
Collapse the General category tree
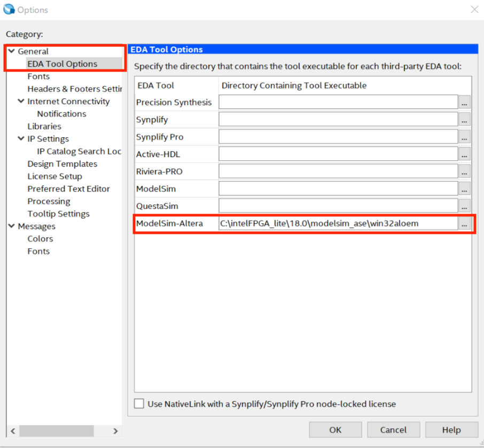pos(11,51)
